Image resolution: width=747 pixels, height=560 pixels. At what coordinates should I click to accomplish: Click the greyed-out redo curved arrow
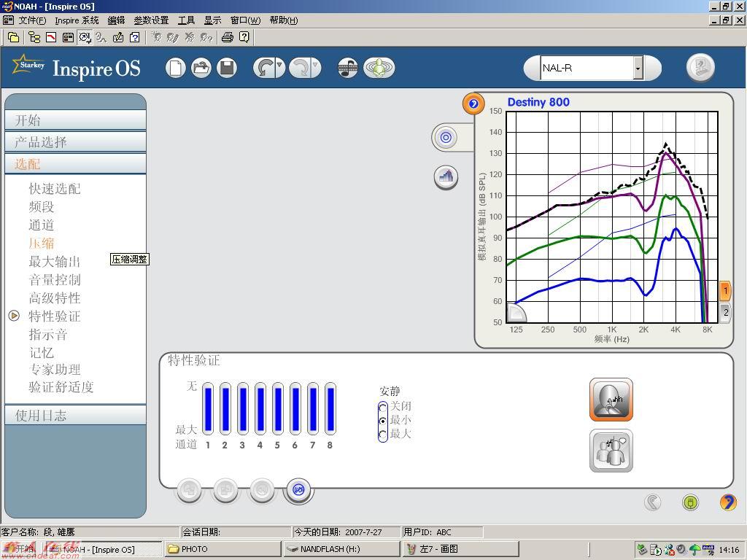coord(300,68)
